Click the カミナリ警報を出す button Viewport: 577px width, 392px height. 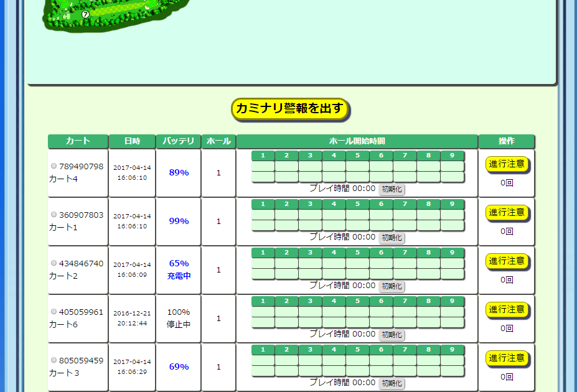click(x=290, y=109)
